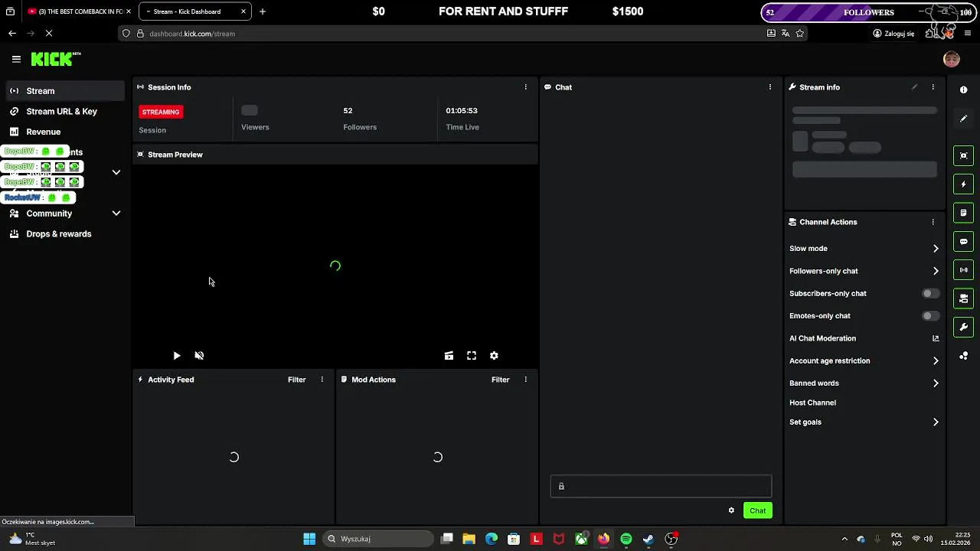The image size is (980, 551).
Task: Open AI Chat Moderation external link icon
Action: point(936,338)
